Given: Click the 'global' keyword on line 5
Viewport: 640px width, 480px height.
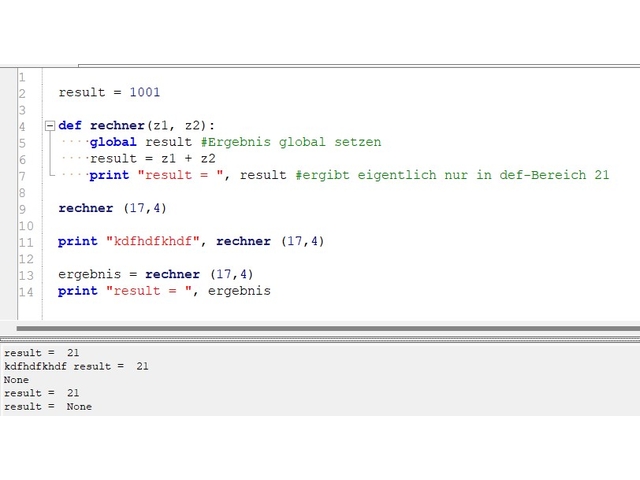Looking at the screenshot, I should [113, 142].
